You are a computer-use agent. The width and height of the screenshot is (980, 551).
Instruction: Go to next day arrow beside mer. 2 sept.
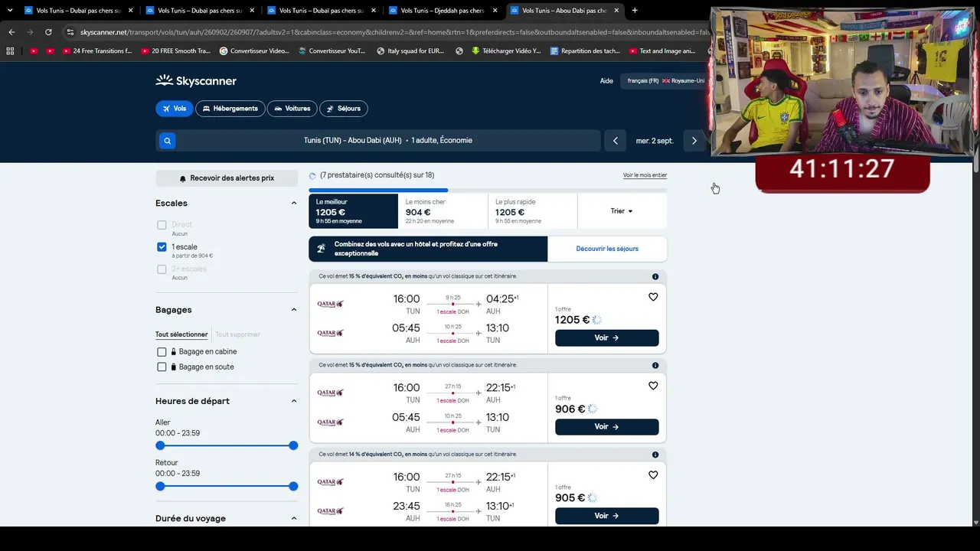click(694, 141)
